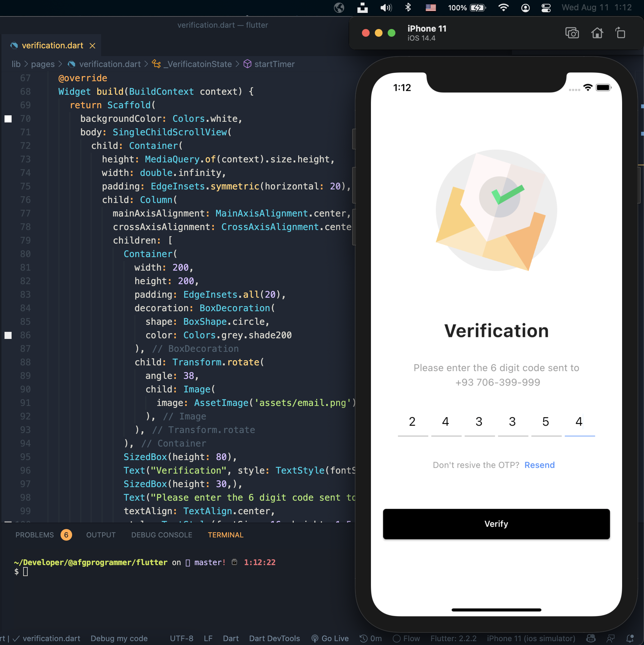Open macOS Control Center icon
Image resolution: width=644 pixels, height=645 pixels.
click(x=546, y=8)
